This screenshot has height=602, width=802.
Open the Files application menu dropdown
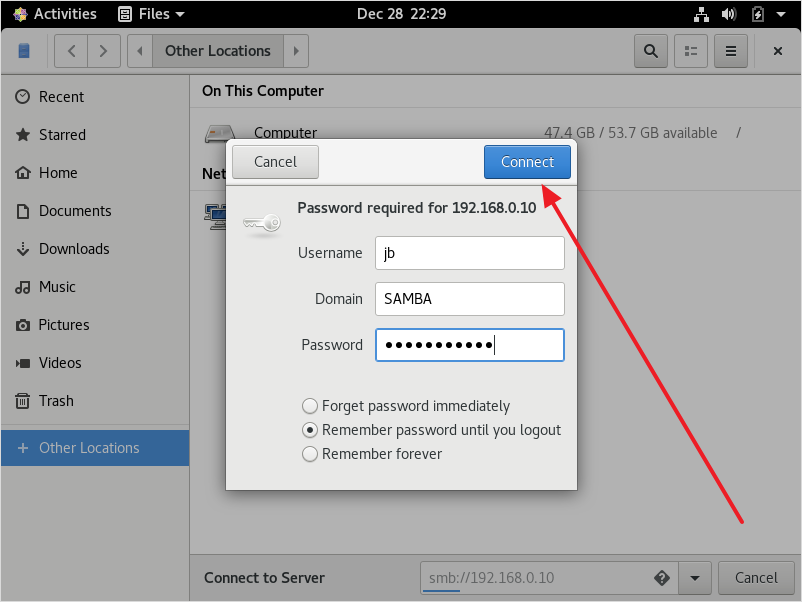[151, 14]
